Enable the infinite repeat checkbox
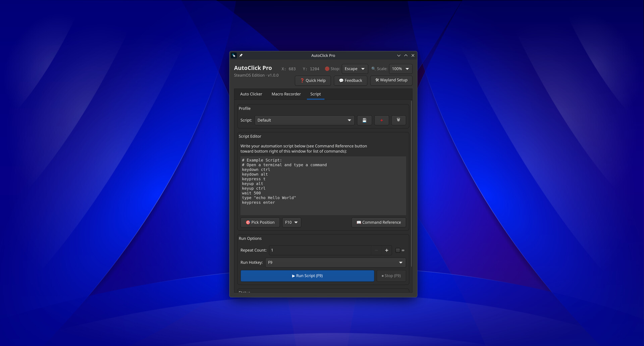Image resolution: width=644 pixels, height=346 pixels. [x=398, y=250]
